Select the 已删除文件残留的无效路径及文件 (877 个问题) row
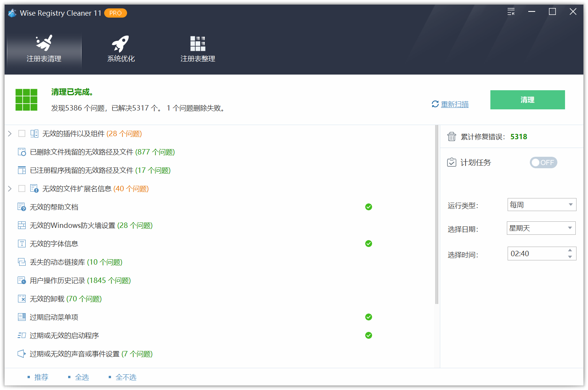588x390 pixels. (x=220, y=152)
